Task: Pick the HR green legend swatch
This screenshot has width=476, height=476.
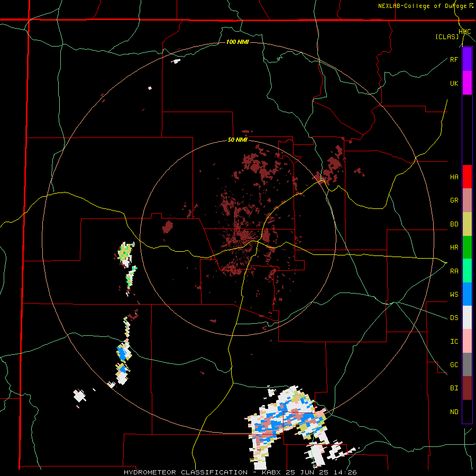Action: (467, 248)
